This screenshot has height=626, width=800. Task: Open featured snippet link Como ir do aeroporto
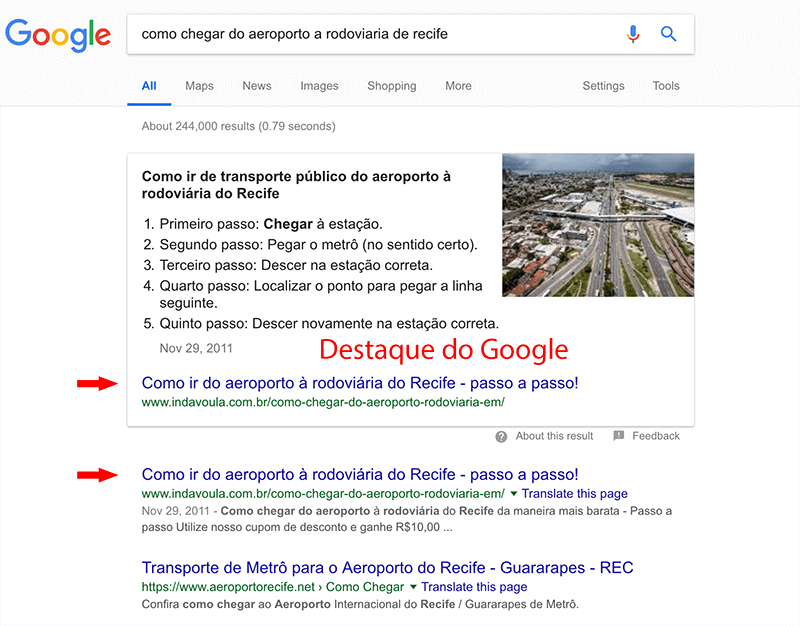coord(360,383)
